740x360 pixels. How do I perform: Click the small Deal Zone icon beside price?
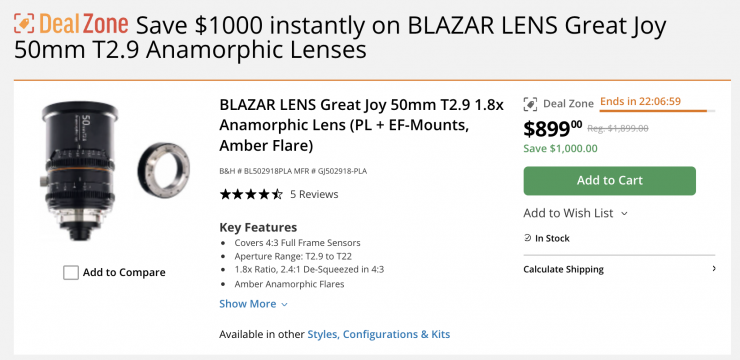tap(530, 103)
